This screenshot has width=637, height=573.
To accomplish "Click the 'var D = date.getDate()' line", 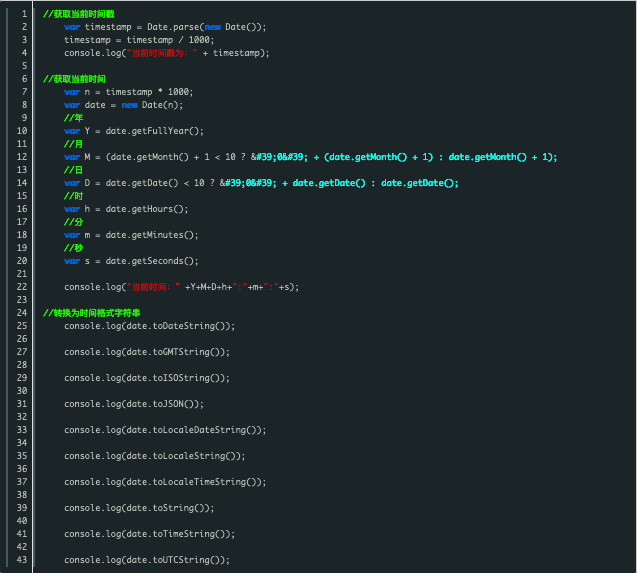I will 261,183.
